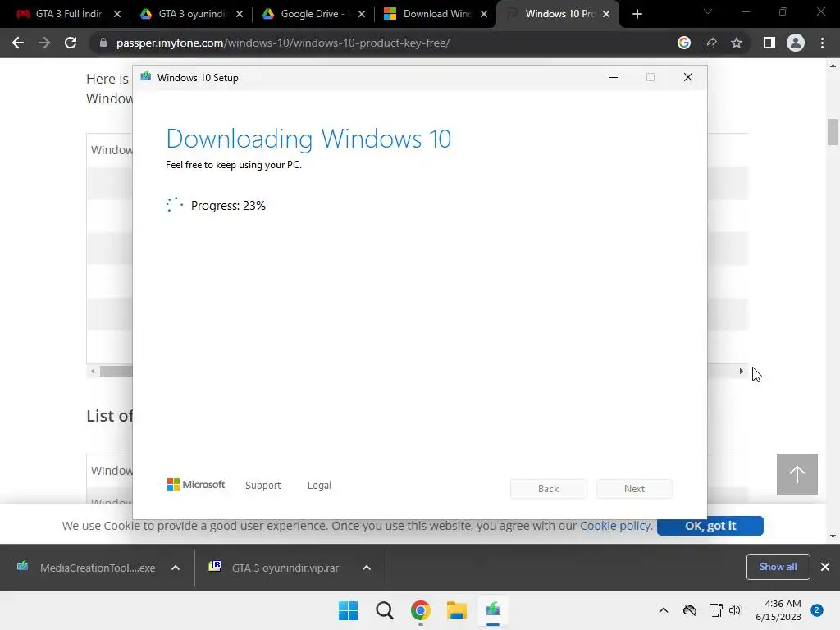Switch to GTA 3 Full İndir tab
Image resolution: width=840 pixels, height=630 pixels.
(x=67, y=14)
